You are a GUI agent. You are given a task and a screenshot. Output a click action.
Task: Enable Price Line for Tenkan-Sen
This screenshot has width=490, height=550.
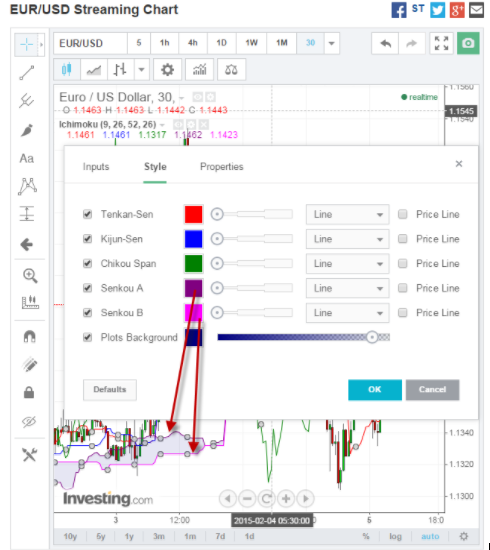click(x=403, y=214)
